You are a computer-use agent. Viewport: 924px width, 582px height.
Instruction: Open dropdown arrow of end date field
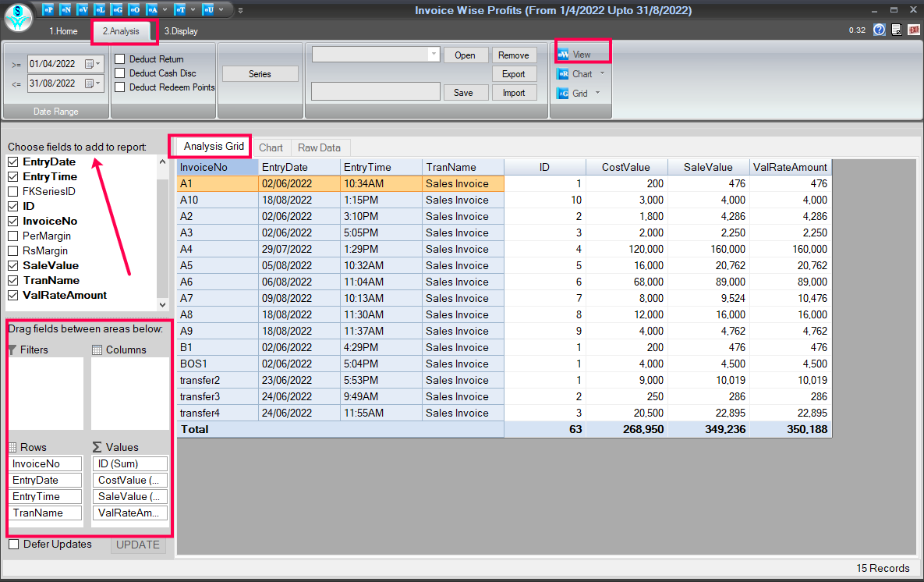click(x=97, y=83)
